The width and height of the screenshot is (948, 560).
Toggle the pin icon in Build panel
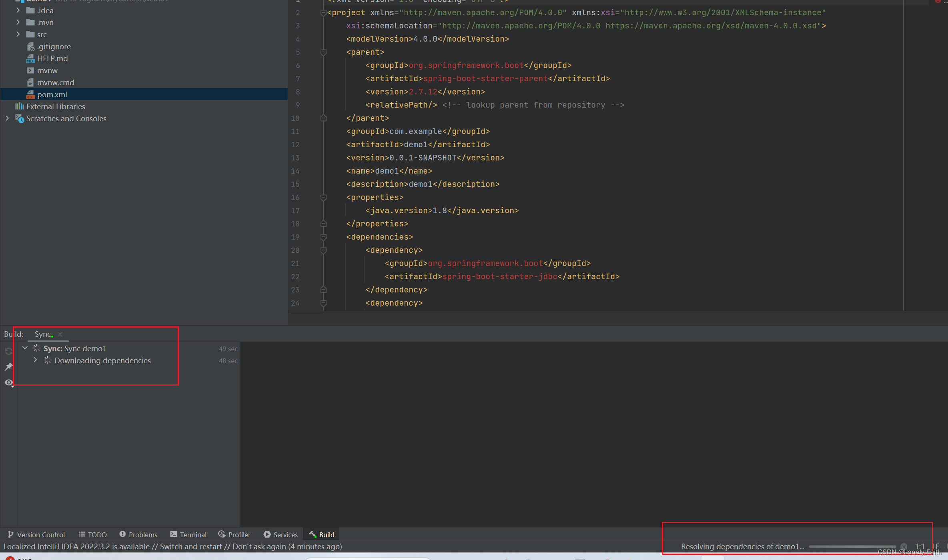(x=8, y=367)
